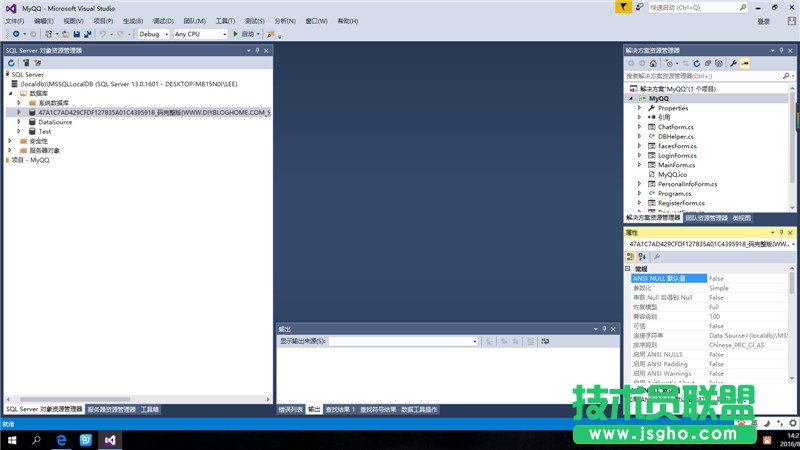Click the Save All icon
The image size is (800, 450).
pos(88,34)
